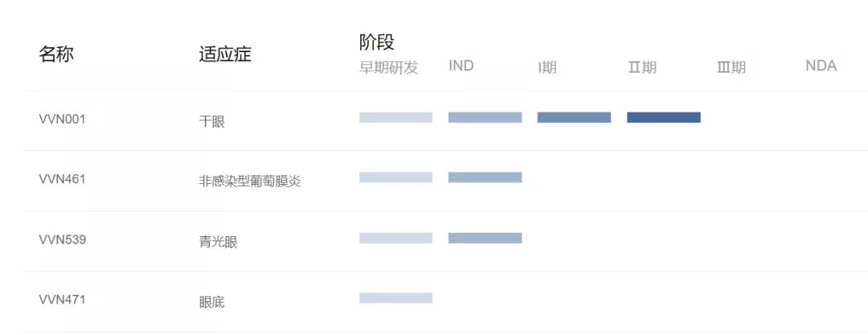
Task: Click VVN539's 早期研发 progress bar
Action: click(x=395, y=238)
